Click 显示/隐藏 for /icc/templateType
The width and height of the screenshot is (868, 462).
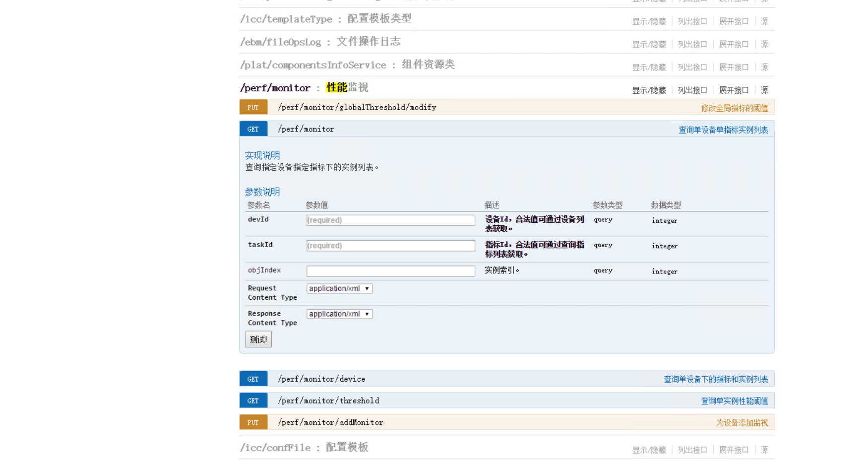(649, 21)
